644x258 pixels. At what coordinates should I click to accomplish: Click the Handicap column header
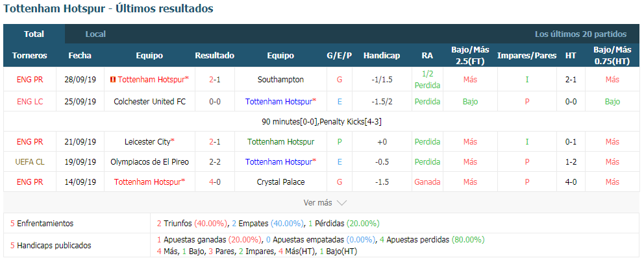click(x=382, y=55)
